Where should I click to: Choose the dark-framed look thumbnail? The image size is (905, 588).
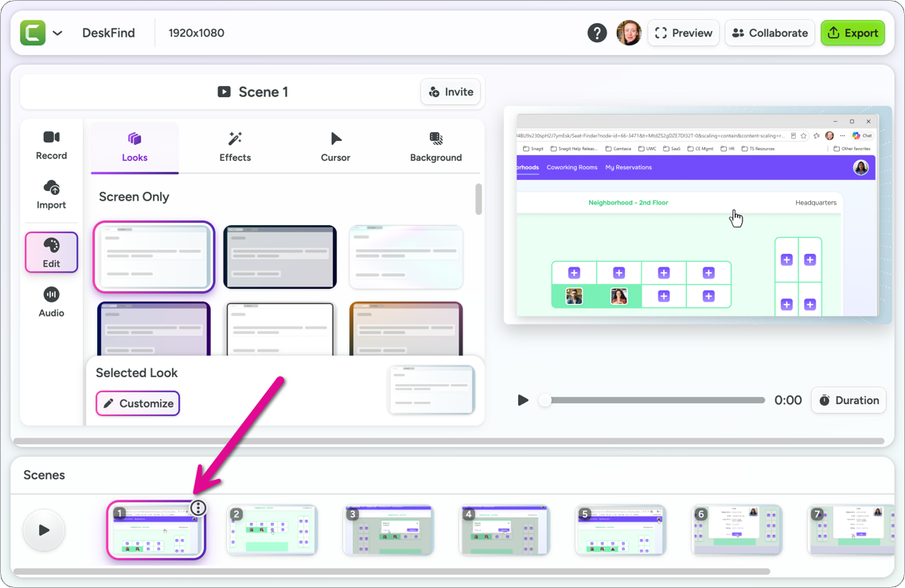(x=280, y=257)
